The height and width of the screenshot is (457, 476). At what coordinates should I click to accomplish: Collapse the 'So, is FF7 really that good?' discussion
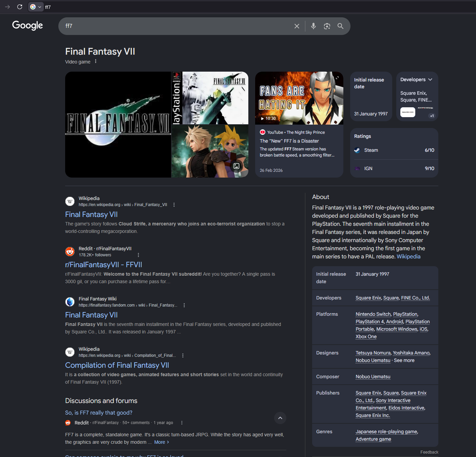click(280, 418)
